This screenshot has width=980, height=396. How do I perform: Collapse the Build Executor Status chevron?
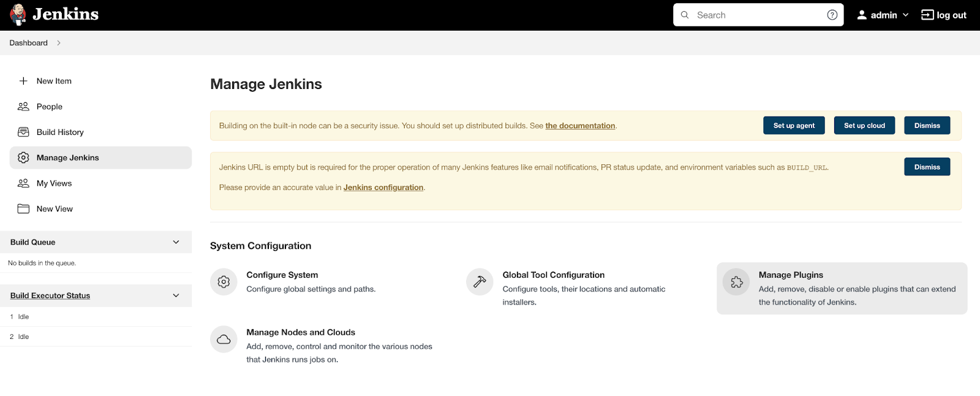(x=176, y=295)
